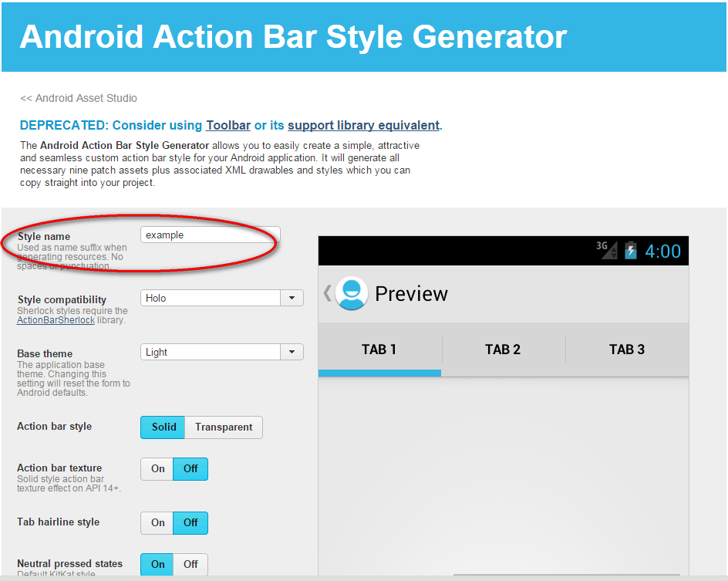The image size is (728, 581).
Task: Turn Action bar texture Off
Action: (x=190, y=469)
